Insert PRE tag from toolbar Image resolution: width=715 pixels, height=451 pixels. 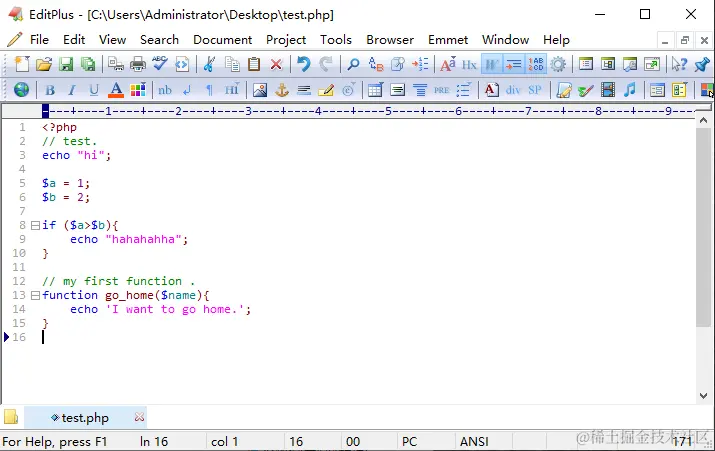[441, 90]
